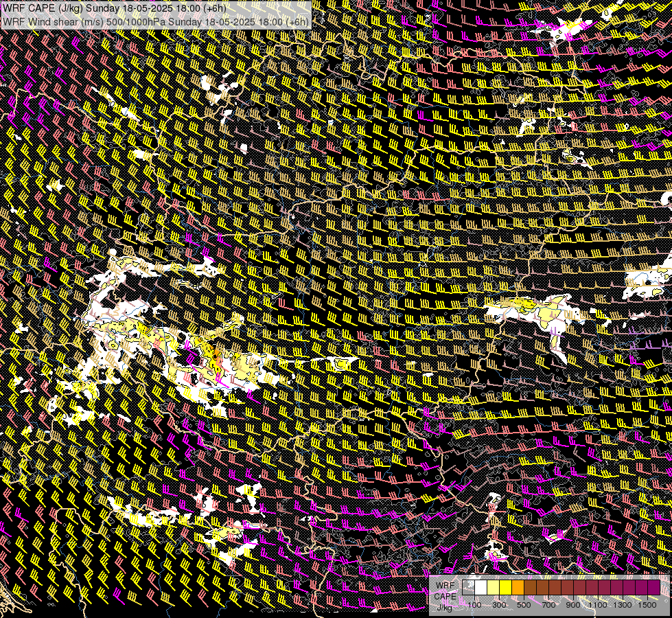Image resolution: width=672 pixels, height=618 pixels.
Task: Click the 500 legend value
Action: coord(524,605)
